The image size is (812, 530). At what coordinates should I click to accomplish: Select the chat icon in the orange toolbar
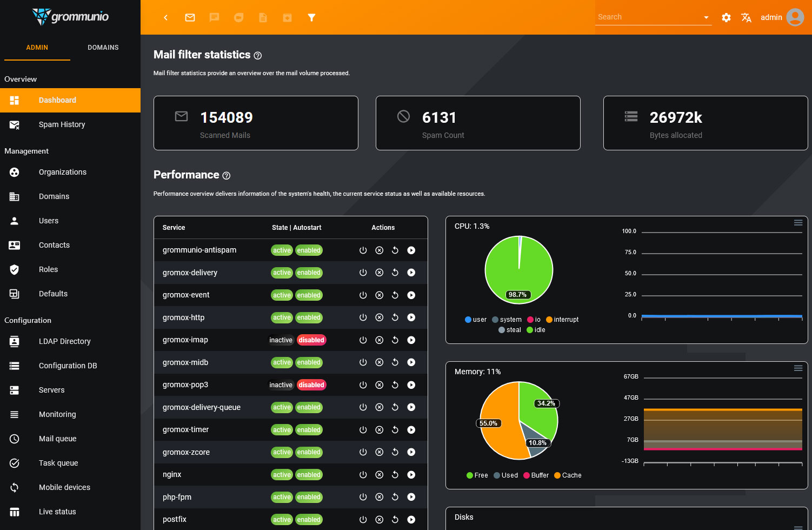(x=214, y=17)
